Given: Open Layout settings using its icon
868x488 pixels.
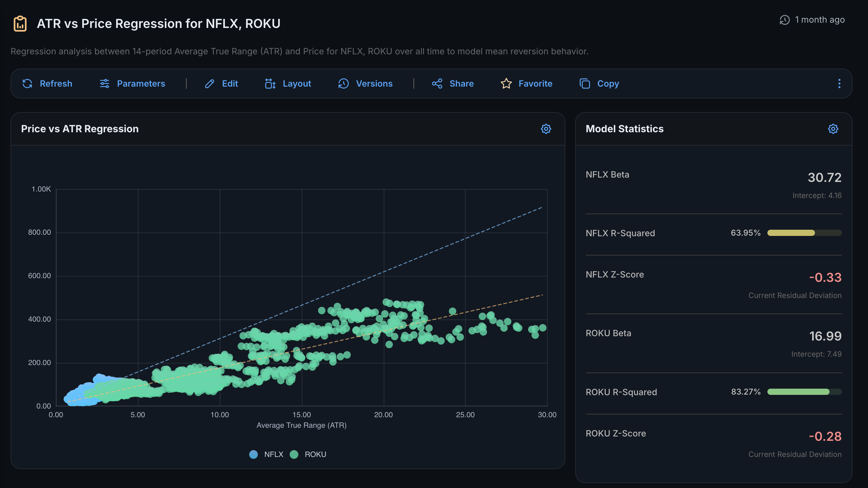Looking at the screenshot, I should pyautogui.click(x=269, y=83).
